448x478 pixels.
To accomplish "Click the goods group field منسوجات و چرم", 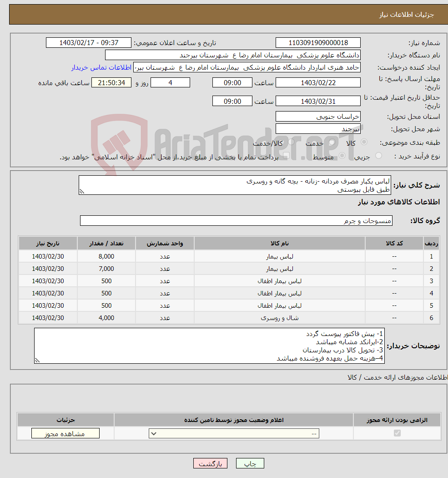I will [x=236, y=221].
